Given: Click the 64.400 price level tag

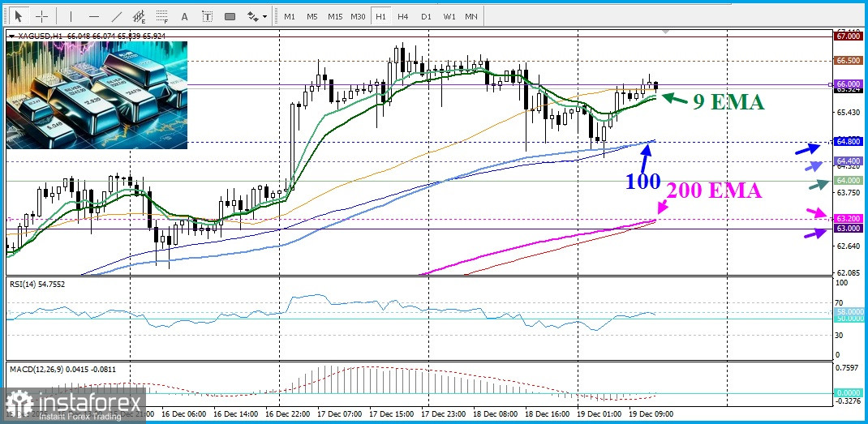Looking at the screenshot, I should click(x=848, y=161).
